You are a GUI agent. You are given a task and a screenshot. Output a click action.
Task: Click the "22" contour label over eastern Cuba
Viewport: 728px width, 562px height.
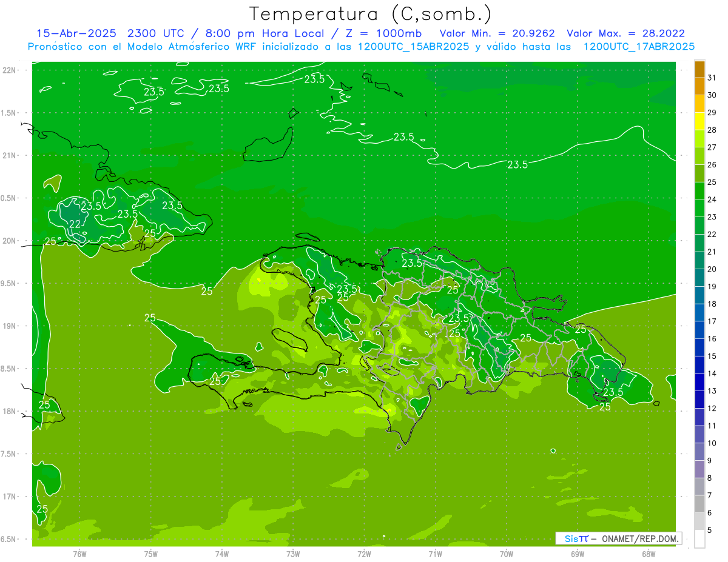75,224
